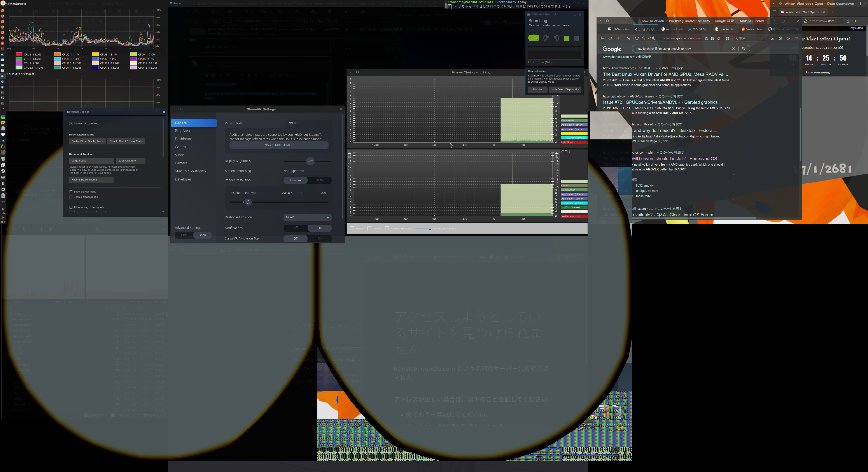Tick Show in Headset checkbox
Image resolution: width=868 pixels, height=472 pixels.
(x=387, y=229)
